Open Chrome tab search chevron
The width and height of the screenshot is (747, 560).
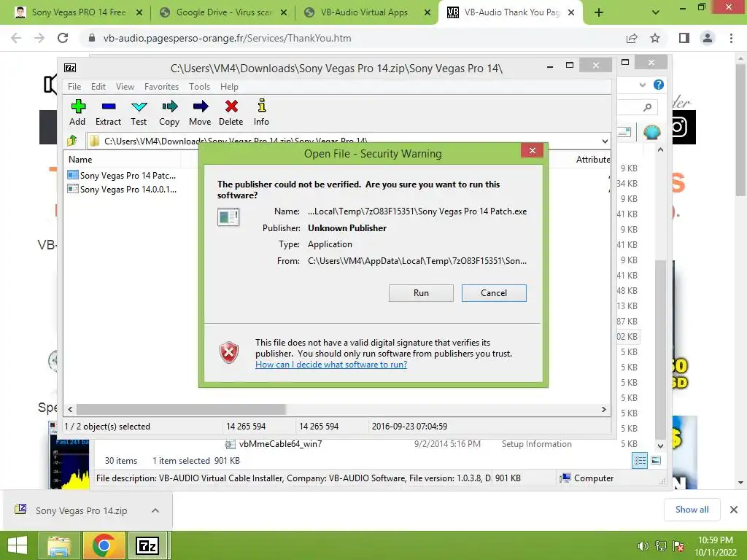[x=656, y=12]
